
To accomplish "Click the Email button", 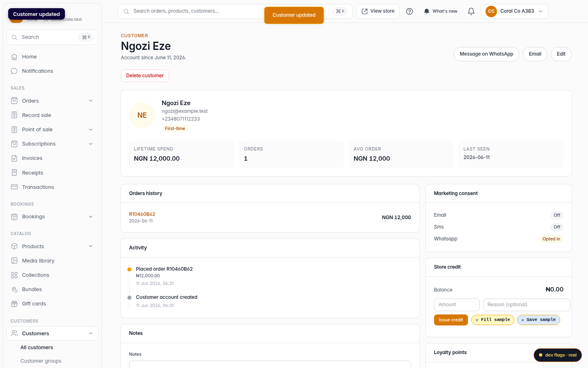I will pyautogui.click(x=535, y=54).
